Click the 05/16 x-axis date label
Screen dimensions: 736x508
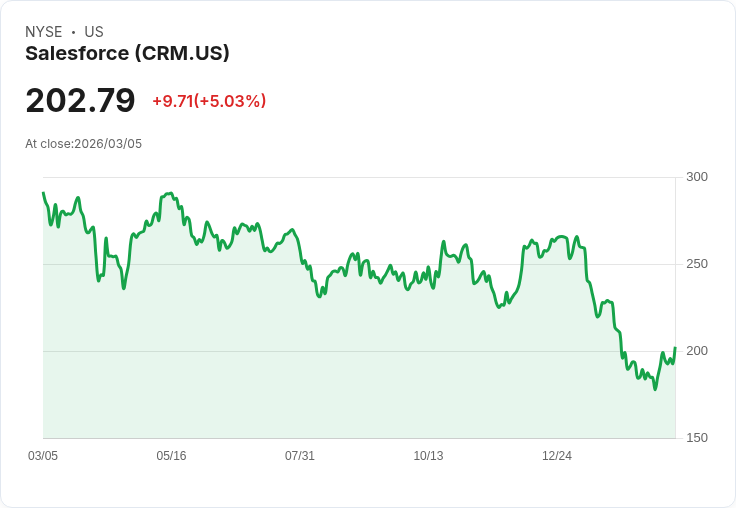(x=171, y=455)
